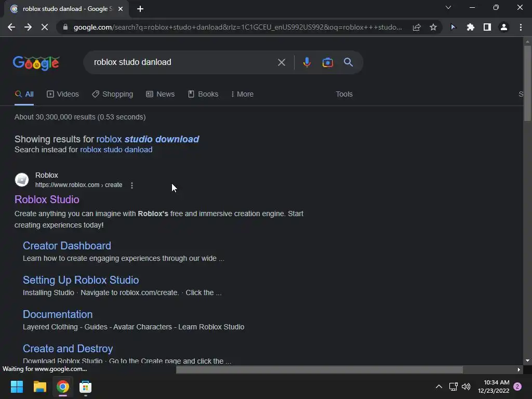Start voice search with microphone
The height and width of the screenshot is (399, 532).
307,62
